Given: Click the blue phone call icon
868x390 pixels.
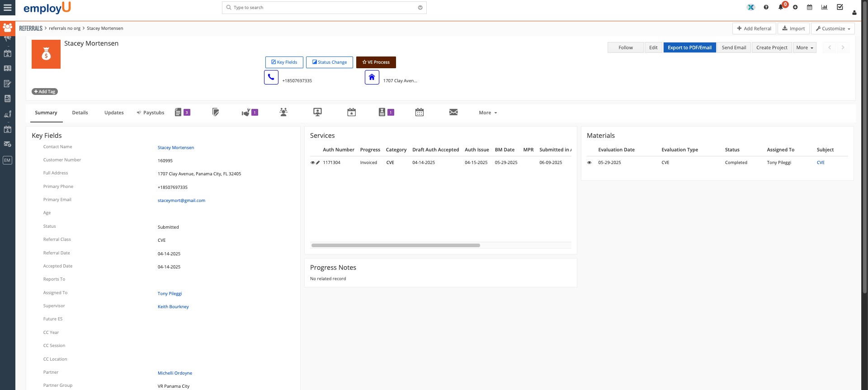Looking at the screenshot, I should (x=271, y=77).
